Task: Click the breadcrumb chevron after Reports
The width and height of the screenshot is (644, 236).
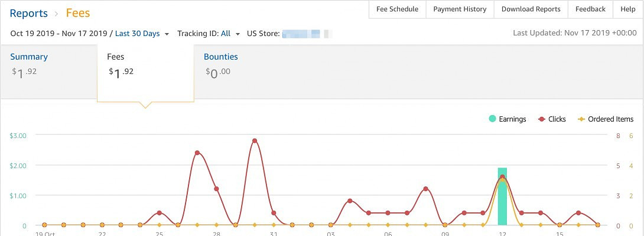Action: click(x=57, y=13)
